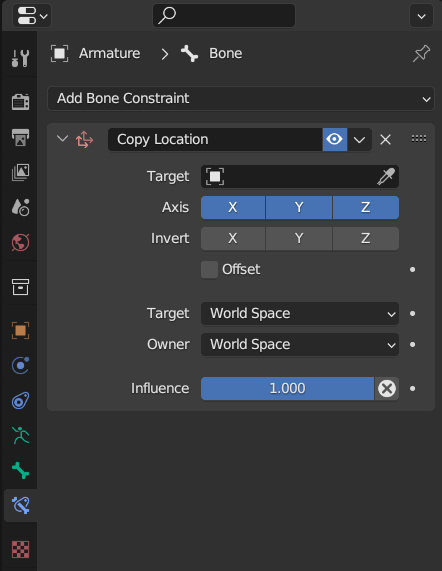Enable the Offset checkbox

tap(209, 270)
